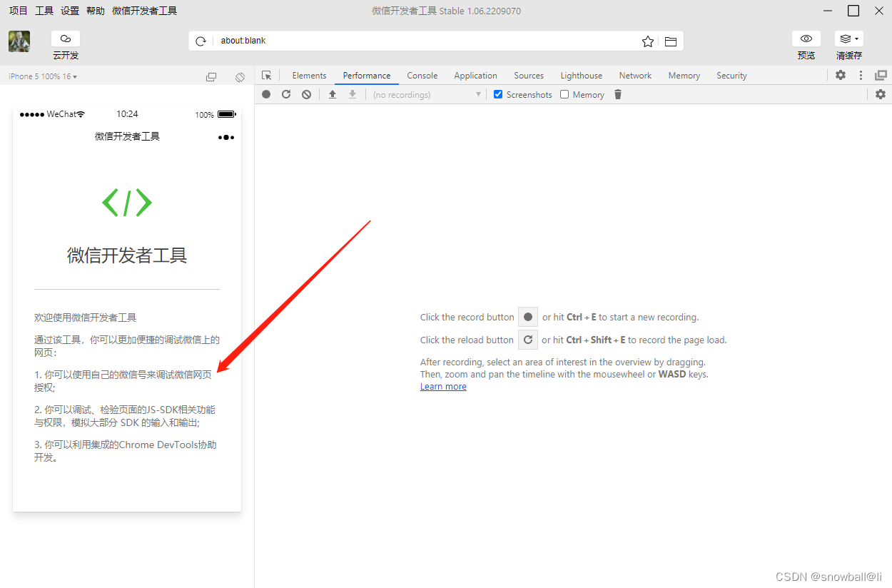
Task: Switch to the Network tab
Action: point(635,76)
